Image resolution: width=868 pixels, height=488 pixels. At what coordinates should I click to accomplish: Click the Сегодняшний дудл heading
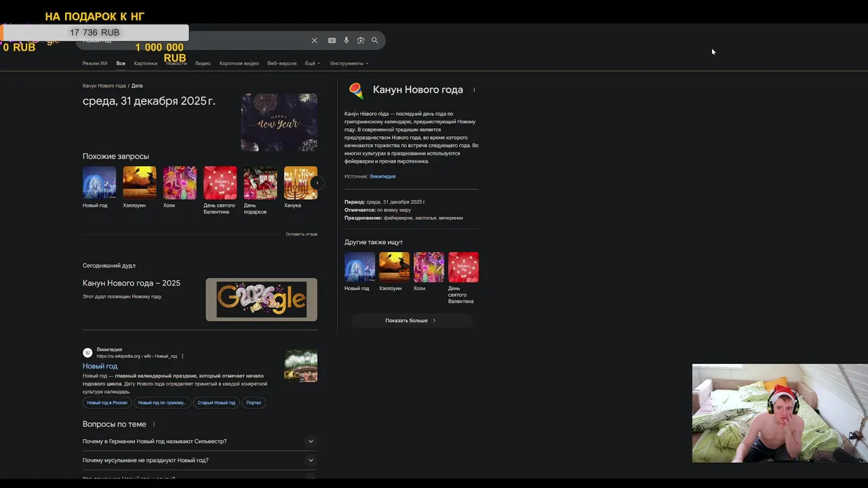coord(109,266)
